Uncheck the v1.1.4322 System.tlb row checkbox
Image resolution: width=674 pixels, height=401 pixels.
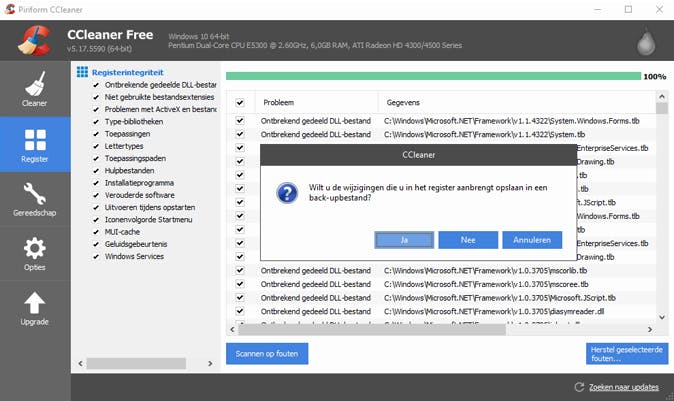click(240, 134)
